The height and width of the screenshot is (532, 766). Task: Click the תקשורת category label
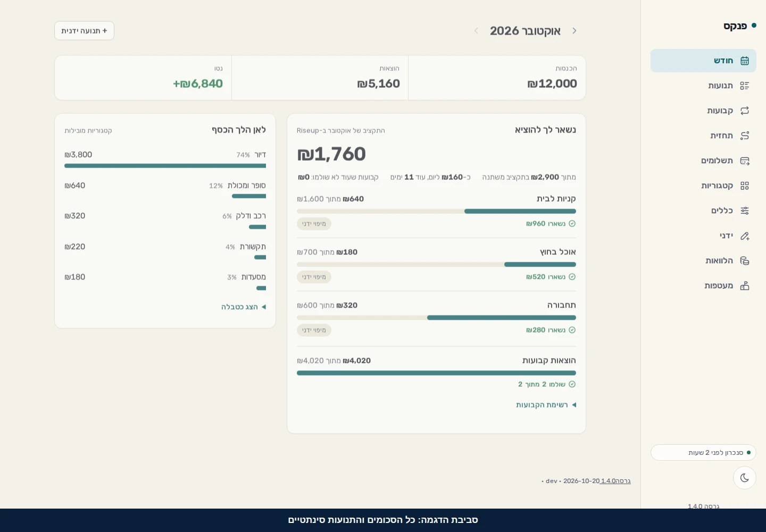tap(253, 247)
